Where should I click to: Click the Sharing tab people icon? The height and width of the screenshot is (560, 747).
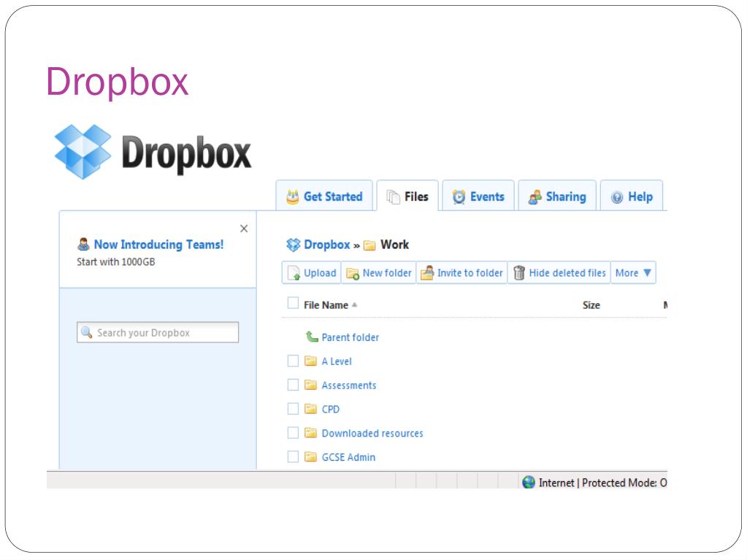coord(535,196)
